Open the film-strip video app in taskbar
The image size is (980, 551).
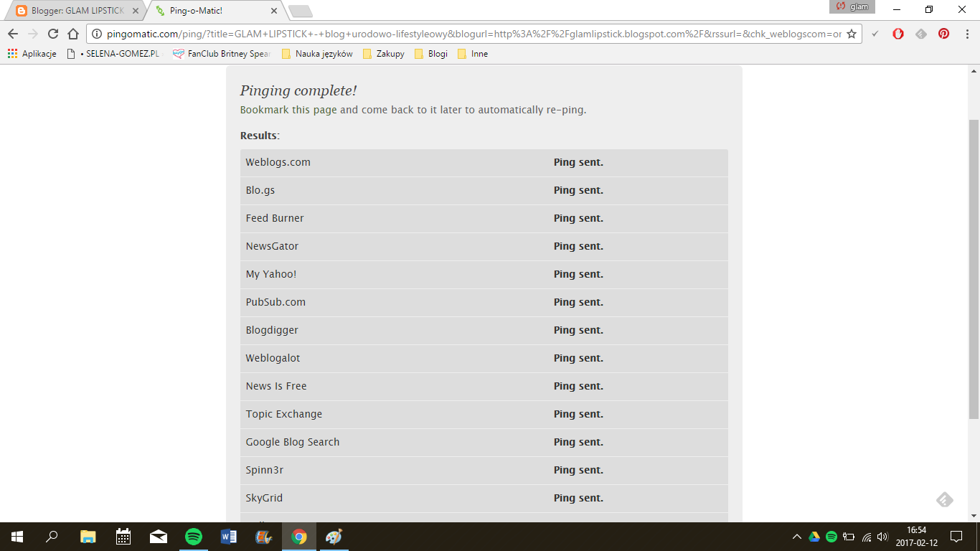coord(263,537)
